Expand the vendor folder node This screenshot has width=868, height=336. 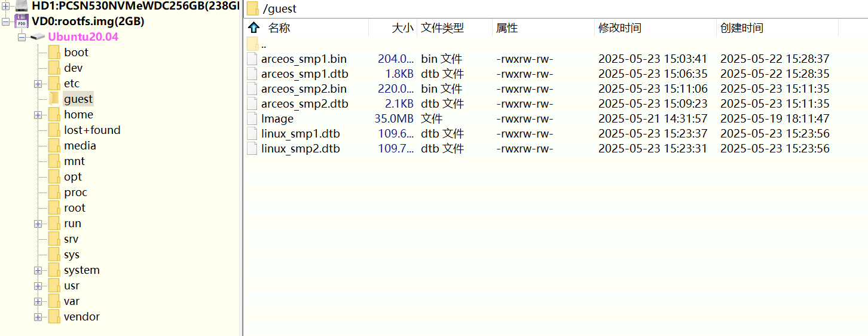click(x=38, y=317)
